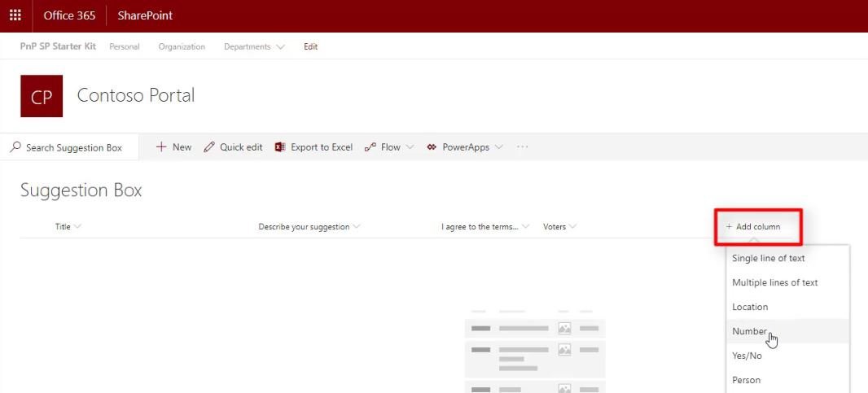Expand the Departments navigation menu
868x393 pixels.
pos(254,47)
